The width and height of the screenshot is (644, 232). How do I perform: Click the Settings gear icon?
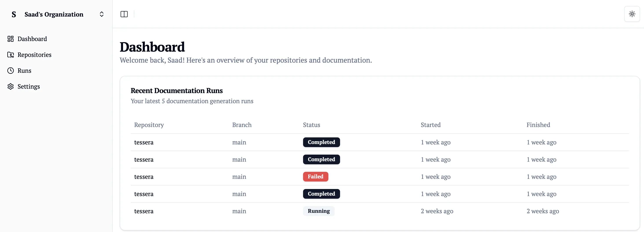11,86
